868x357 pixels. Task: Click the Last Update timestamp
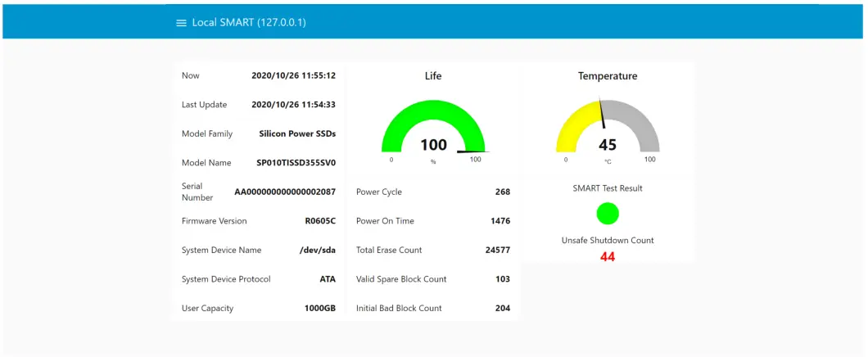(x=293, y=105)
